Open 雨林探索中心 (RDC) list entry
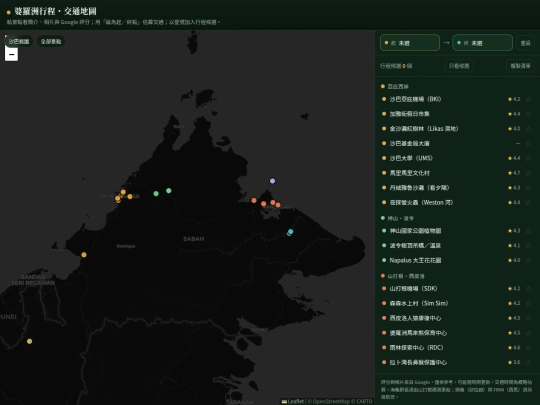The image size is (540, 405). 456,348
